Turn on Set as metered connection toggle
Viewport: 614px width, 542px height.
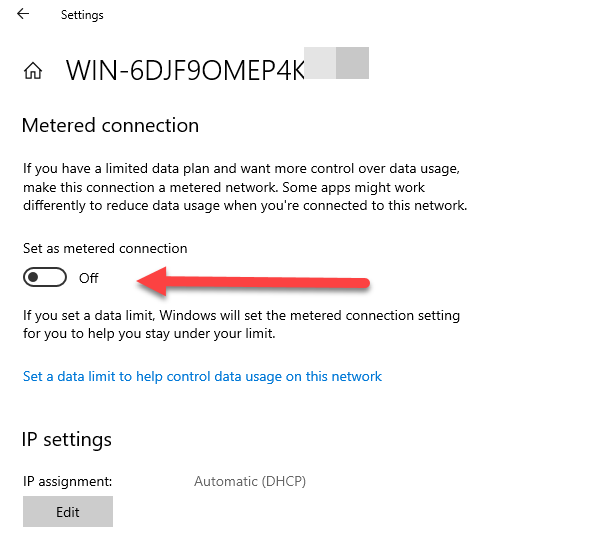pos(44,277)
